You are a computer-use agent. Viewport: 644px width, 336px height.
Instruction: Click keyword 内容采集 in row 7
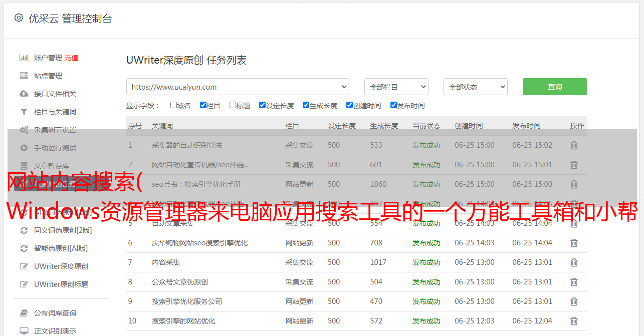click(x=166, y=262)
